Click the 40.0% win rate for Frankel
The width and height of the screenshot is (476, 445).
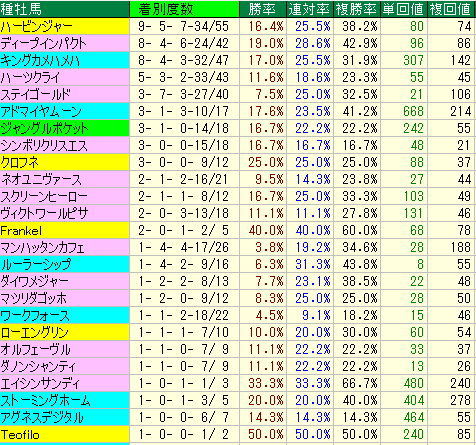[x=266, y=231]
